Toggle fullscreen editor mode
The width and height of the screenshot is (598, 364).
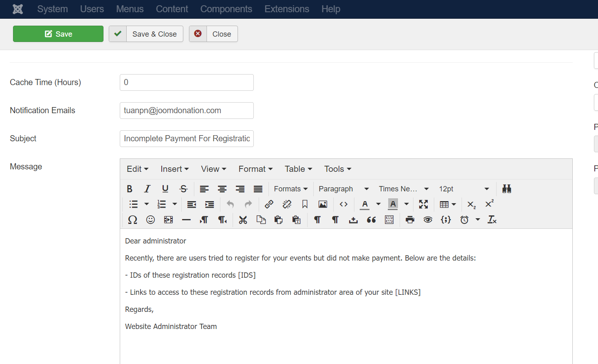(x=423, y=204)
